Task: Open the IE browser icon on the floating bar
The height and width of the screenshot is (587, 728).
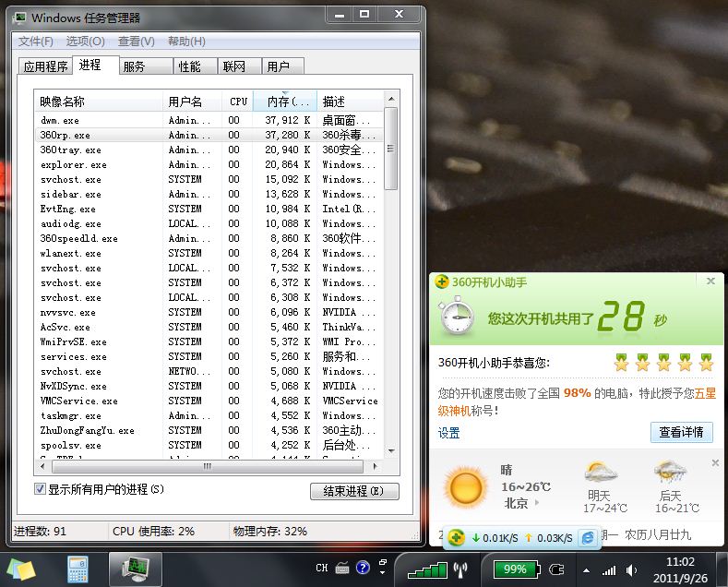Action: pyautogui.click(x=587, y=538)
